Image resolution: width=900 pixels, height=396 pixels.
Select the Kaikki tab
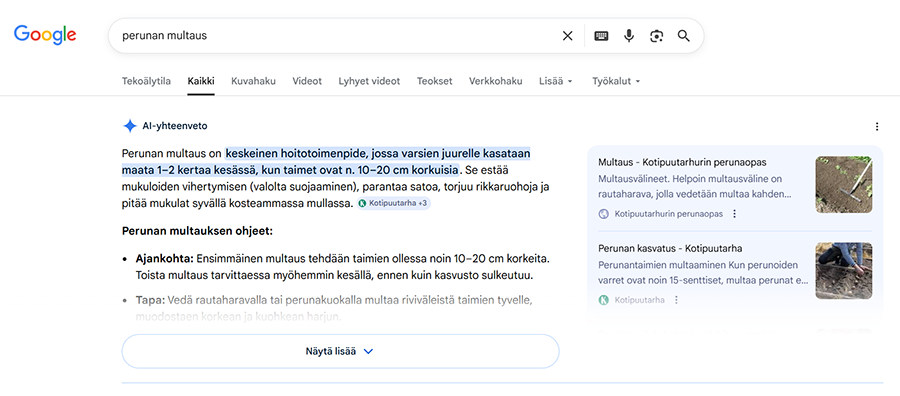(x=201, y=81)
